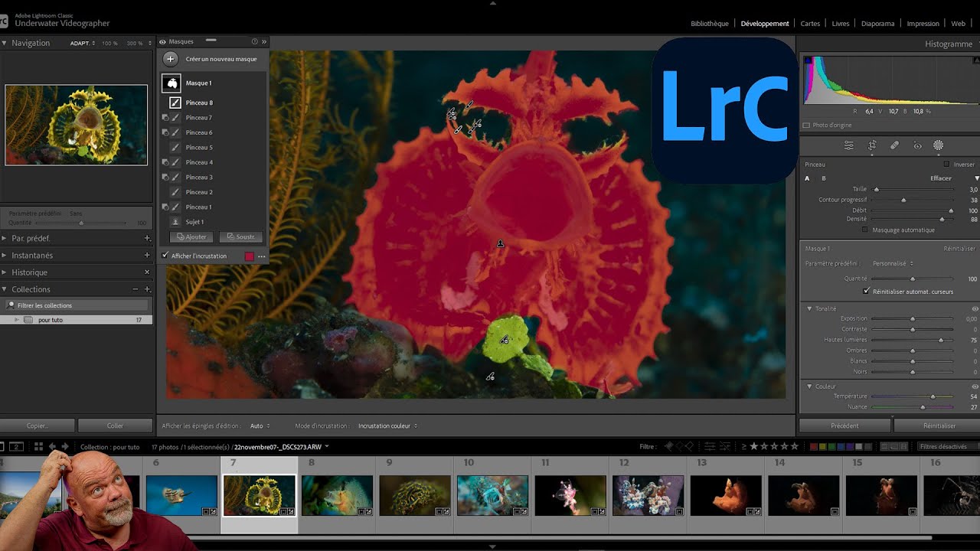Image resolution: width=980 pixels, height=551 pixels.
Task: Open the red overlay color swatch
Action: (x=250, y=256)
